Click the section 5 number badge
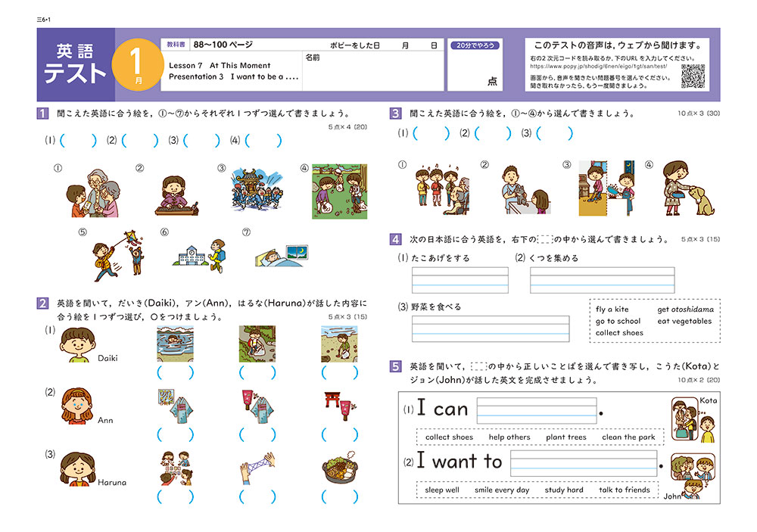Screen dimensions: 757x532 pyautogui.click(x=395, y=366)
